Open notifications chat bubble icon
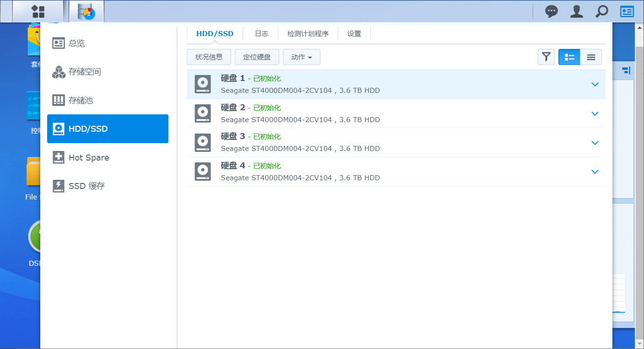The image size is (644, 349). (552, 11)
